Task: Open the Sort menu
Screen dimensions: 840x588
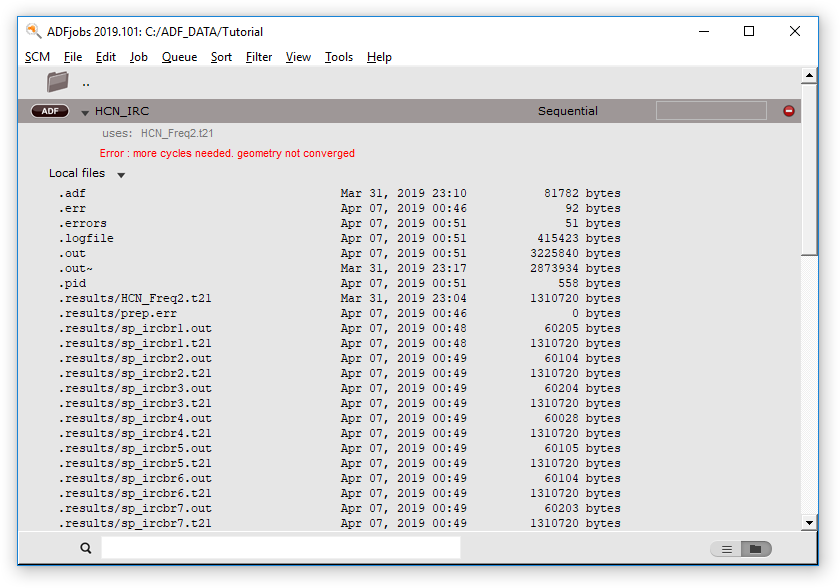Action: [x=221, y=57]
